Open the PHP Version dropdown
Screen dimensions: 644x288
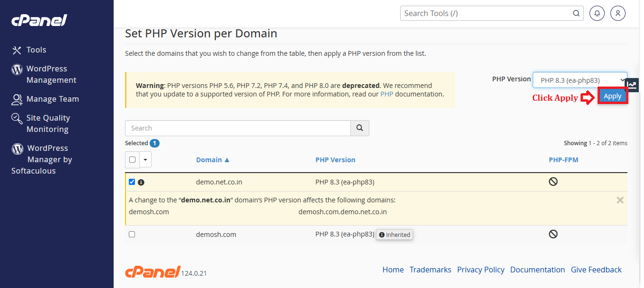(x=580, y=80)
